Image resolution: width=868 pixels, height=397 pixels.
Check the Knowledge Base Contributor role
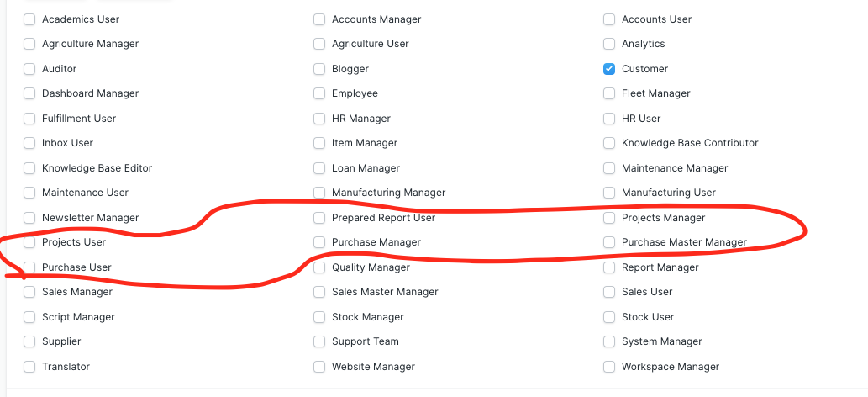(609, 143)
